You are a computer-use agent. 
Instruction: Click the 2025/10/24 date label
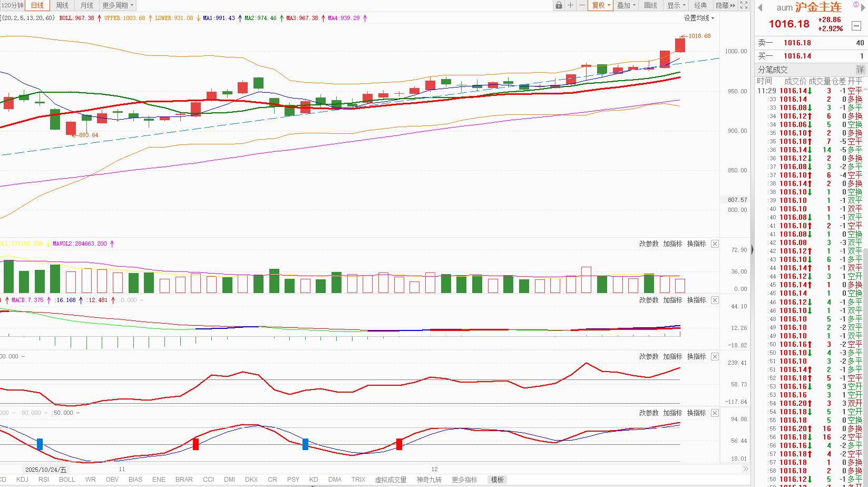point(46,470)
